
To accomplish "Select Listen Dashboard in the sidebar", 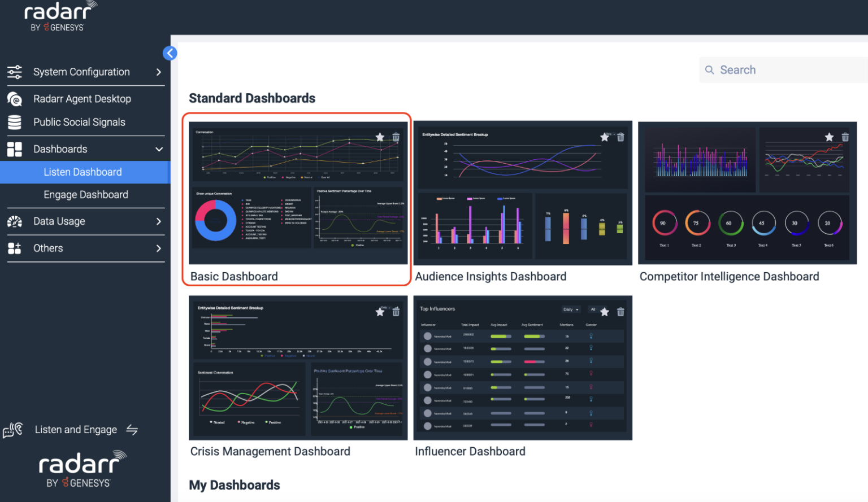I will click(x=83, y=172).
